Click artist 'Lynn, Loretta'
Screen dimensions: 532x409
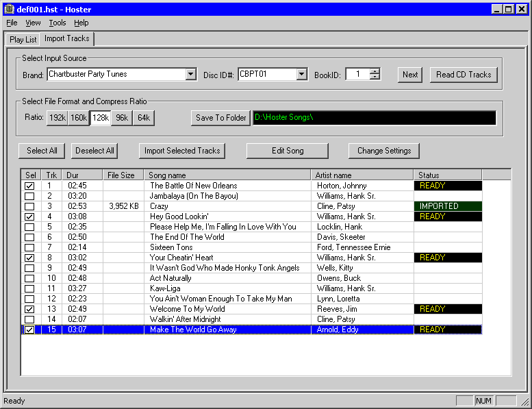click(x=338, y=299)
